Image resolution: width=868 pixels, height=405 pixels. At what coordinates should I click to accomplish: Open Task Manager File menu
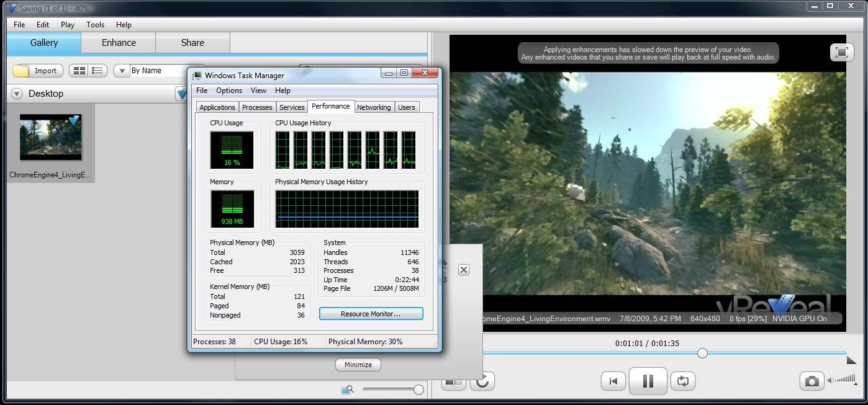point(202,91)
